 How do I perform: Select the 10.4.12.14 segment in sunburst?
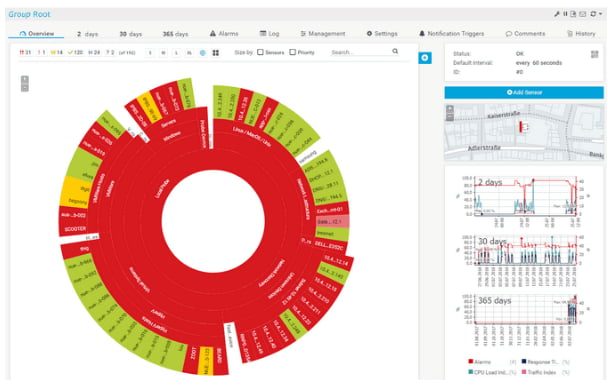(336, 261)
